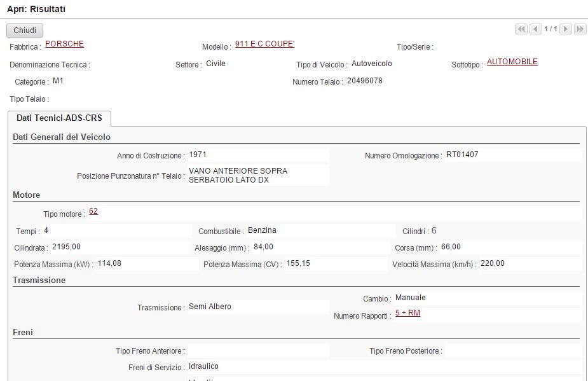Click the Combustibile Benzina field
This screenshot has width=588, height=381.
pyautogui.click(x=320, y=230)
